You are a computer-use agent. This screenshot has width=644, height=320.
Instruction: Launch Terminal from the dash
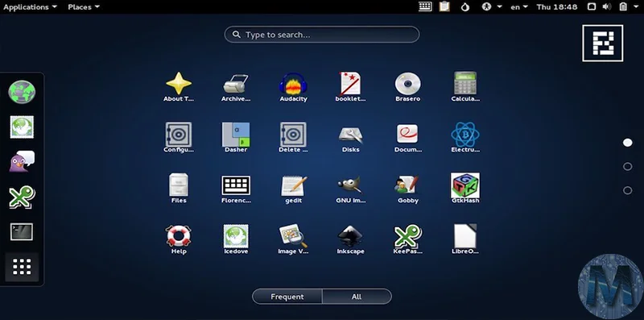click(22, 232)
